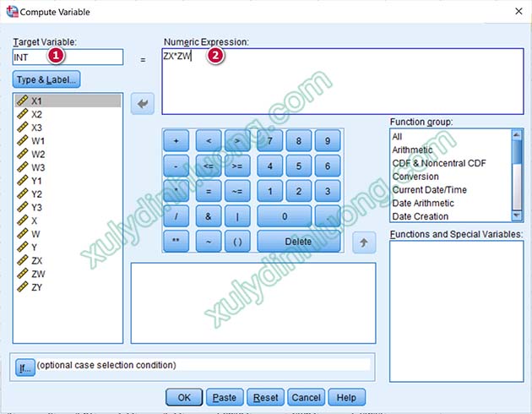Select Conversion function group
The width and height of the screenshot is (532, 414).
451,177
